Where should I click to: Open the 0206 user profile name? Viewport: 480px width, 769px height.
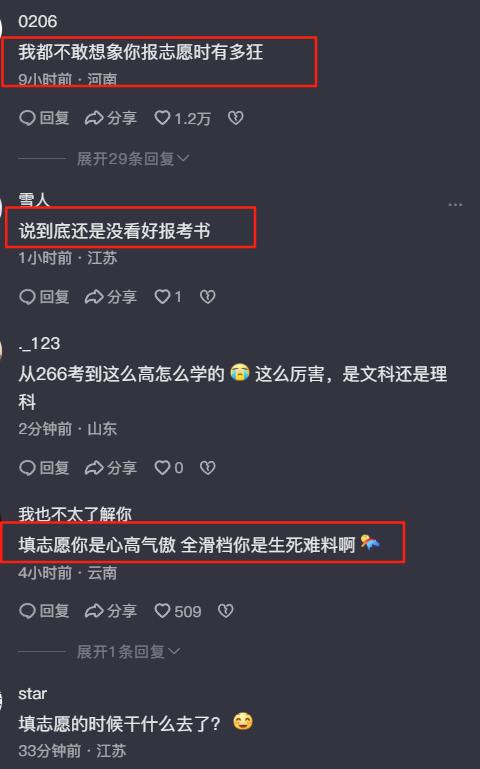(38, 21)
